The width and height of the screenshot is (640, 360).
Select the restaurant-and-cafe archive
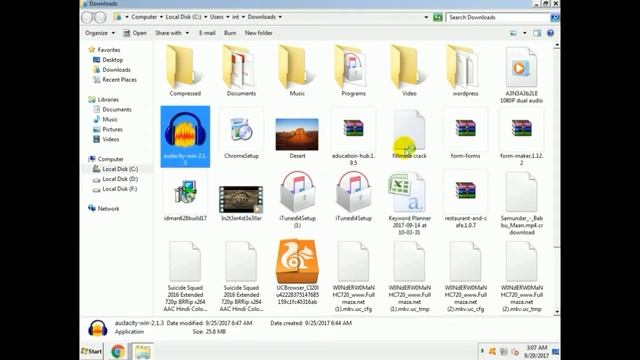(x=465, y=200)
